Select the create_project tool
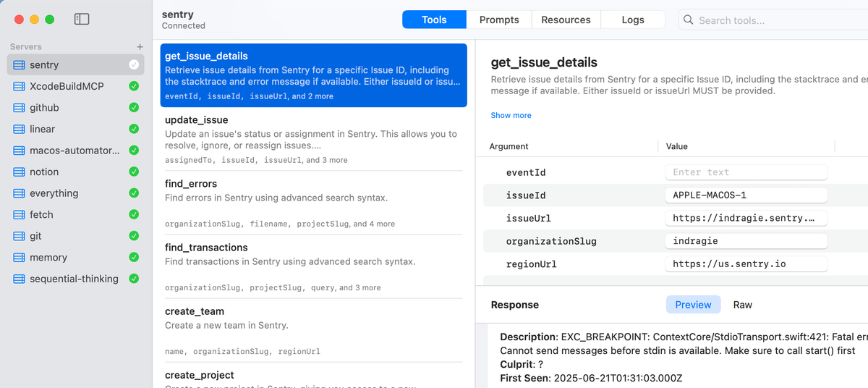 pos(313,376)
